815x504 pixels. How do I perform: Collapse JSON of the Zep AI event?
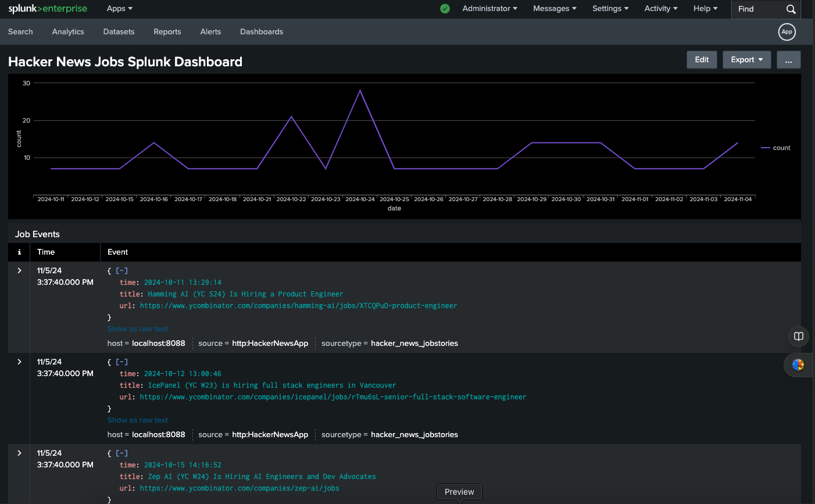click(121, 453)
